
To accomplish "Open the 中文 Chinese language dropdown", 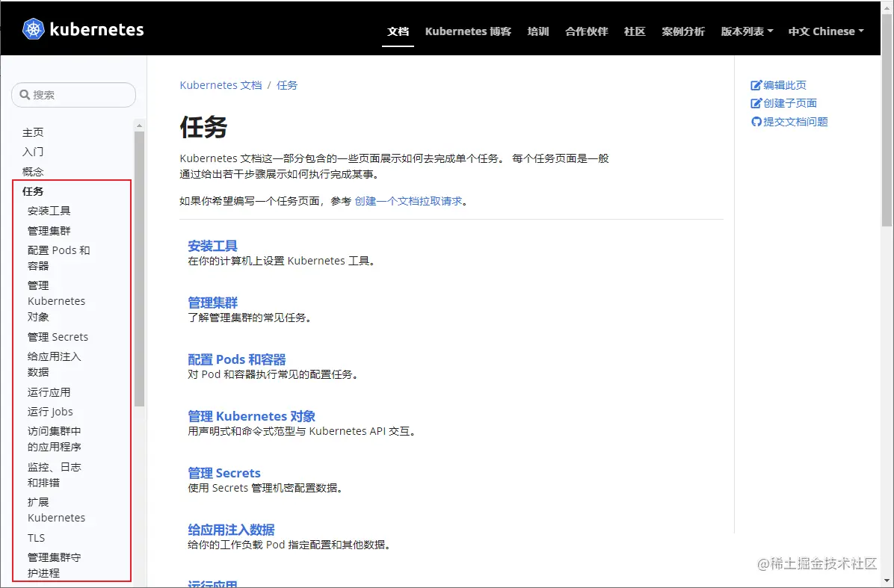I will tap(826, 31).
